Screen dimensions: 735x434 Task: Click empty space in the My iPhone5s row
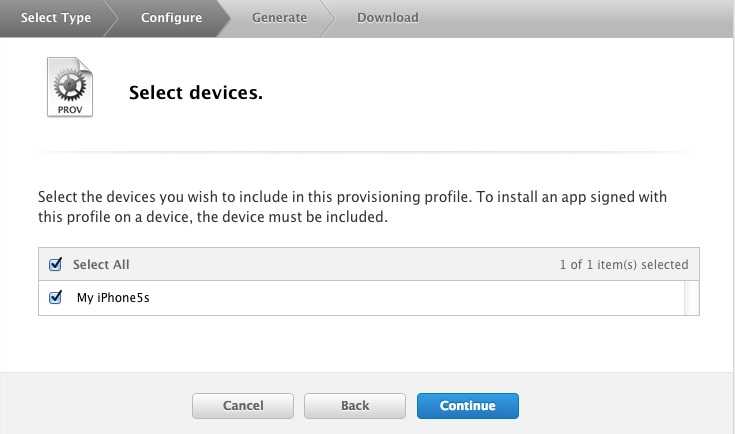point(400,298)
